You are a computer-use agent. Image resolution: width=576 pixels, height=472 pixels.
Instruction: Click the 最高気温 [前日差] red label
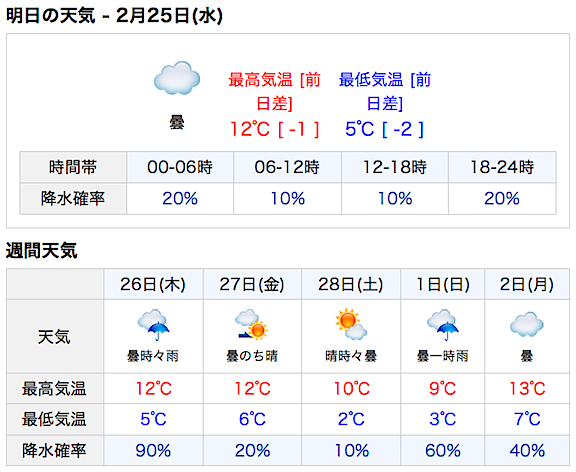point(274,91)
